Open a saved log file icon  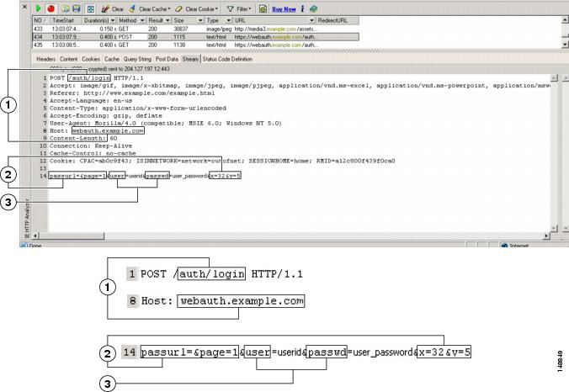point(66,8)
